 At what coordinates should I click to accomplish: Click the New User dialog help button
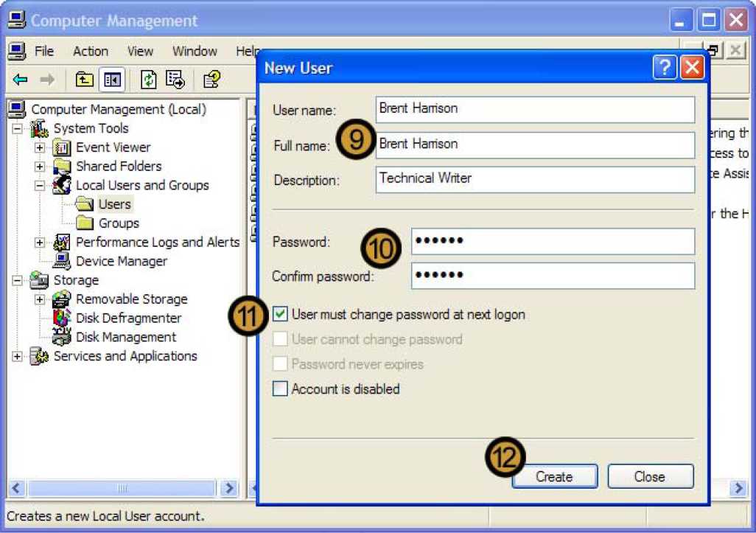(665, 68)
